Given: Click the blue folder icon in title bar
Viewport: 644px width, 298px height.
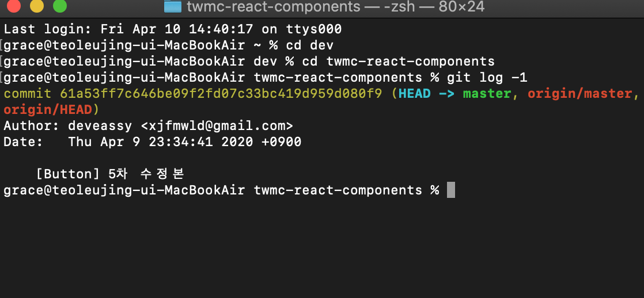Looking at the screenshot, I should (173, 6).
